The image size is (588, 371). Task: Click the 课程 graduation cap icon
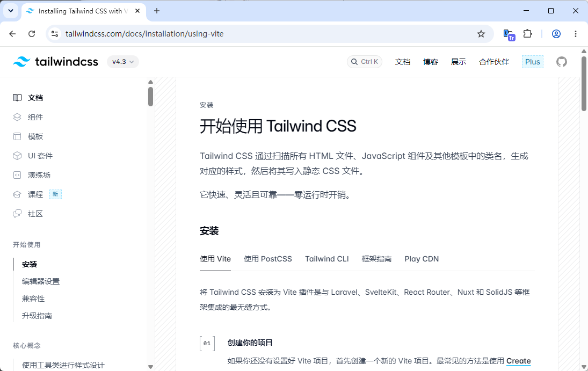point(17,194)
